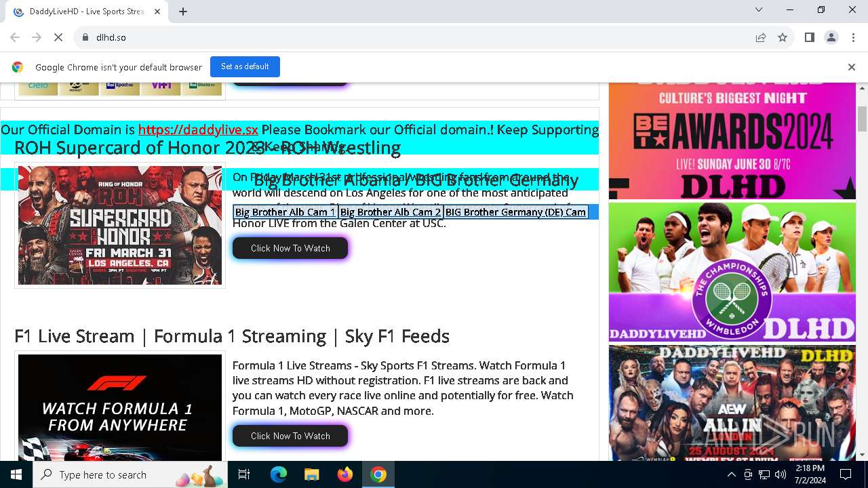Open File Explorer from the taskbar
The width and height of the screenshot is (868, 488).
pos(311,474)
